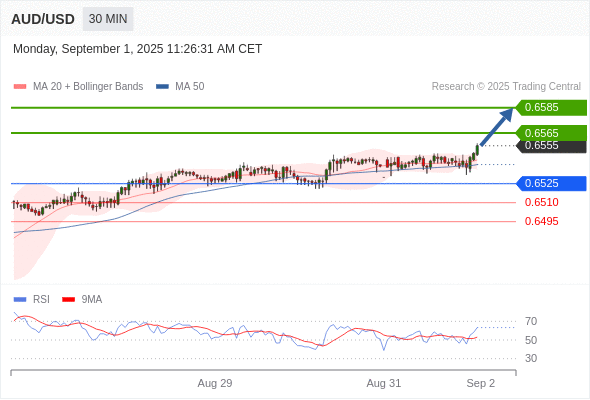Click the 30 MIN timeframe badge
The height and width of the screenshot is (400, 590).
coord(108,19)
